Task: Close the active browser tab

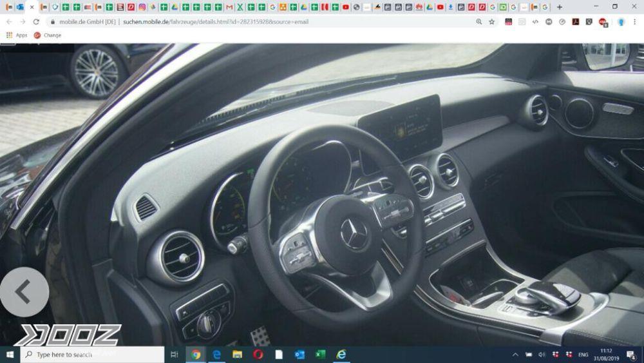Action: 32,7
